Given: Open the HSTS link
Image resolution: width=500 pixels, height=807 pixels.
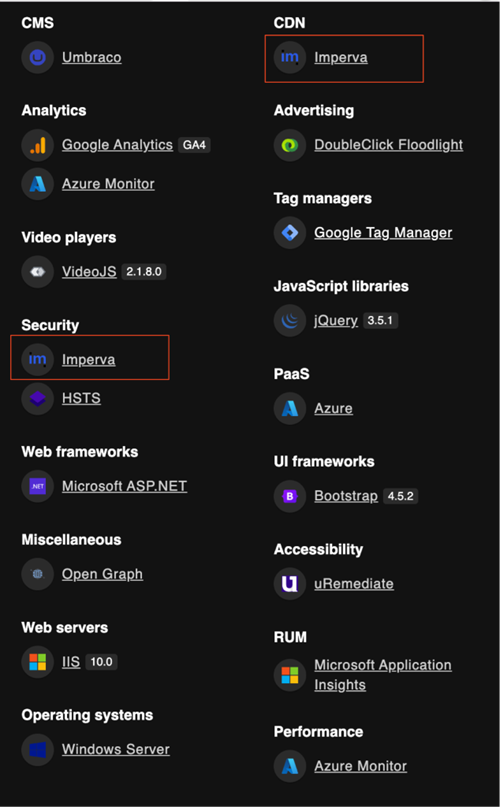Looking at the screenshot, I should tap(81, 398).
